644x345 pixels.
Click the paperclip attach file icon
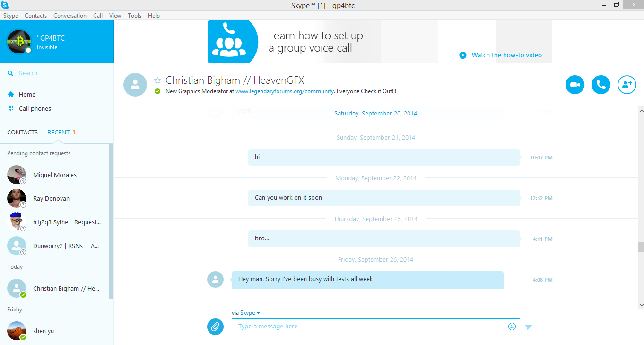click(215, 327)
